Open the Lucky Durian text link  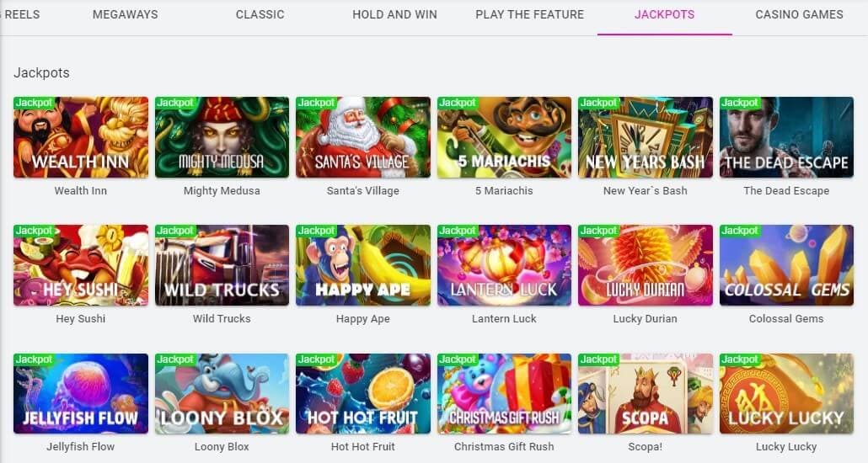point(645,318)
